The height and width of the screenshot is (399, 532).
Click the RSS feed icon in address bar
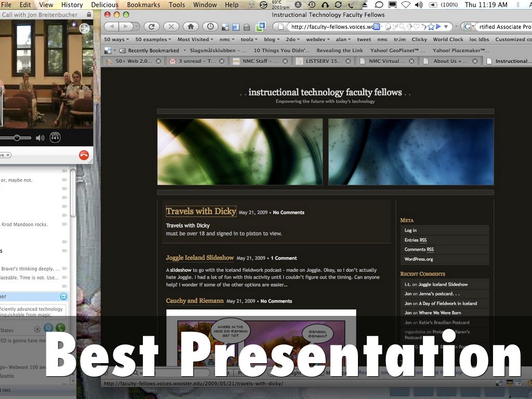[x=377, y=26]
